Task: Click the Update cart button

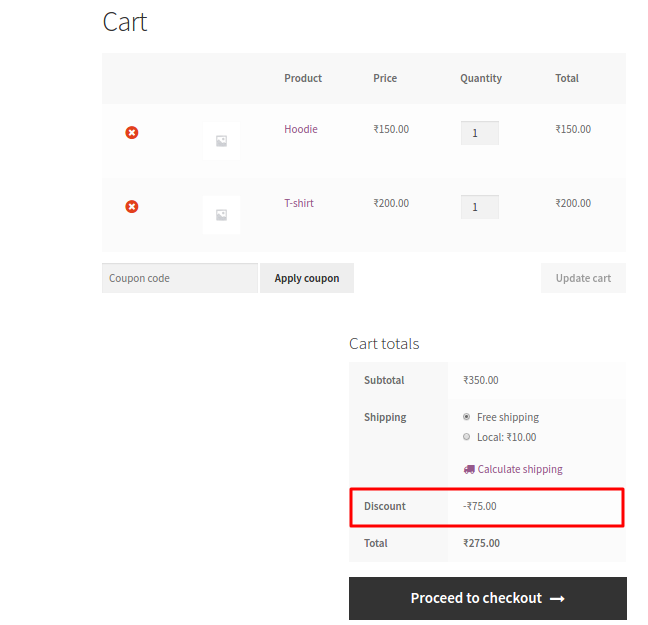Action: click(x=583, y=278)
